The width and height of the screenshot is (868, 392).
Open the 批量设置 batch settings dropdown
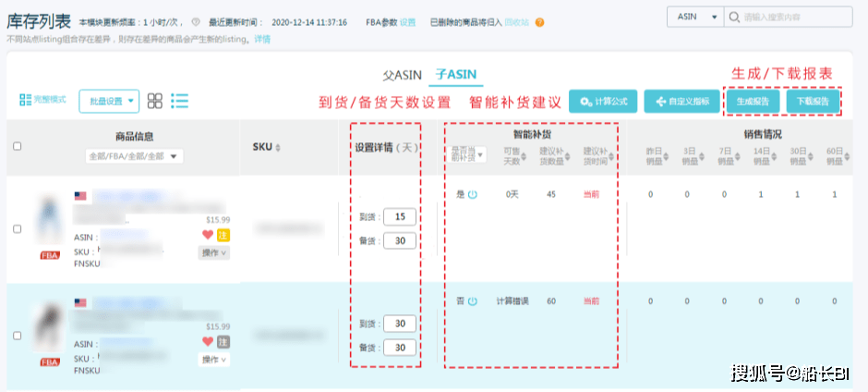[x=109, y=101]
